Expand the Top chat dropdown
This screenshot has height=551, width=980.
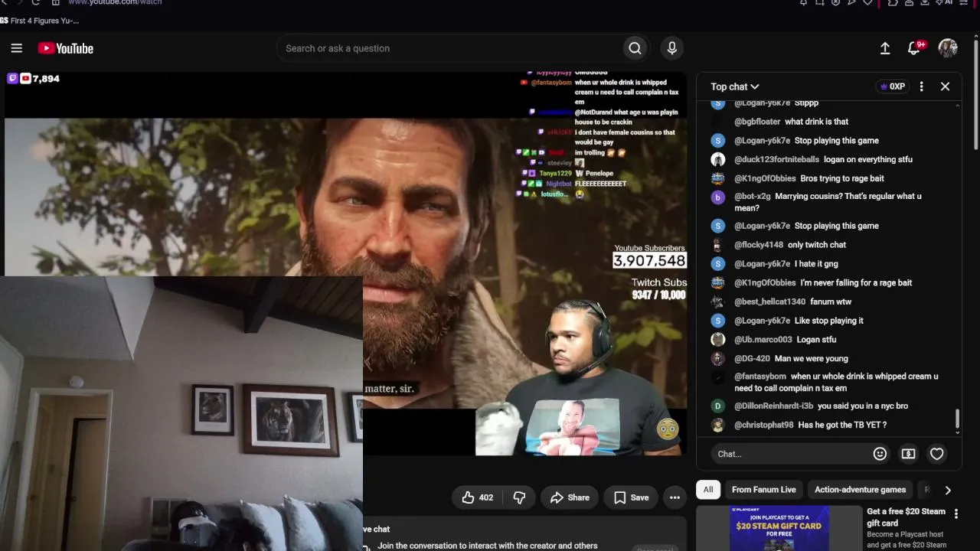point(735,86)
